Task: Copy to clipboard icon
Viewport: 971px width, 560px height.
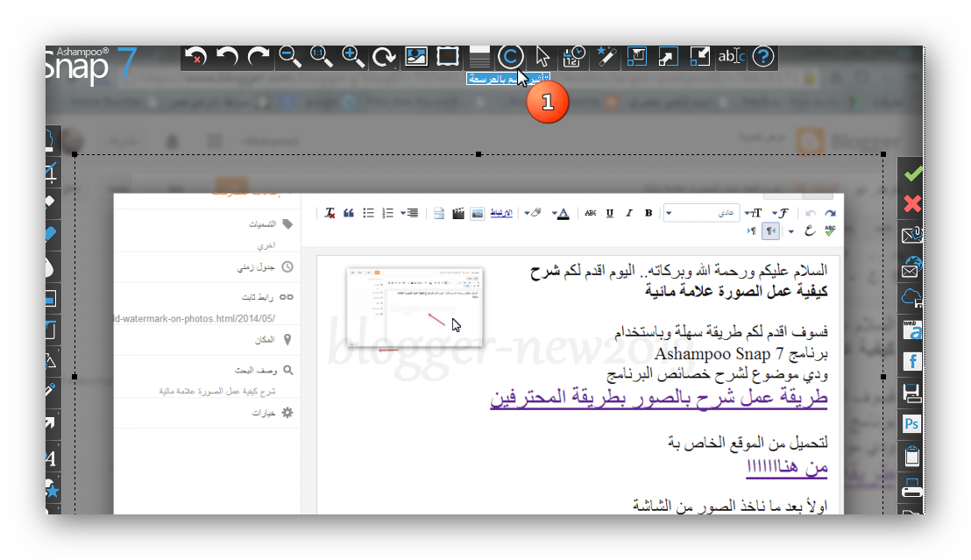Action: [912, 456]
